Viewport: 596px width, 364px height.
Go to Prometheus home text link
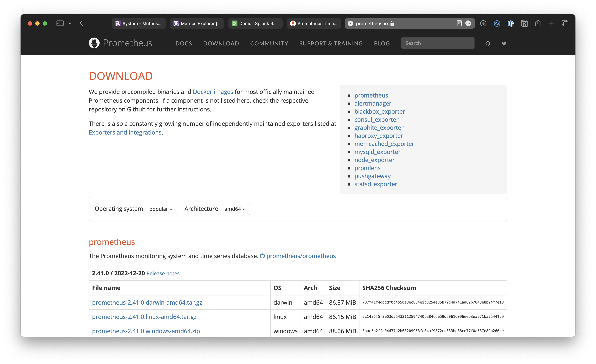click(x=128, y=43)
